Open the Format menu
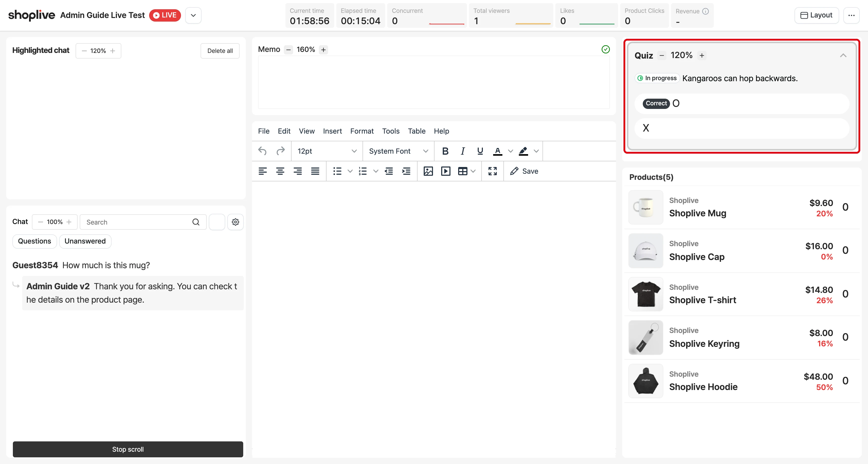The image size is (868, 464). click(362, 131)
